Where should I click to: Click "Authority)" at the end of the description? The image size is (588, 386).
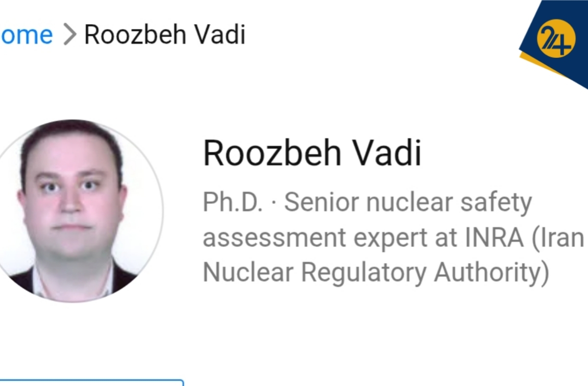tap(491, 273)
